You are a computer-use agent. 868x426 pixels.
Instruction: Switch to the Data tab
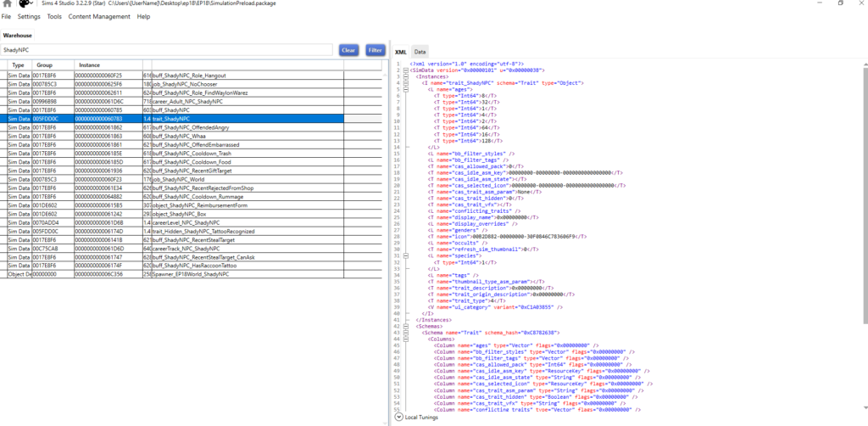click(x=420, y=53)
